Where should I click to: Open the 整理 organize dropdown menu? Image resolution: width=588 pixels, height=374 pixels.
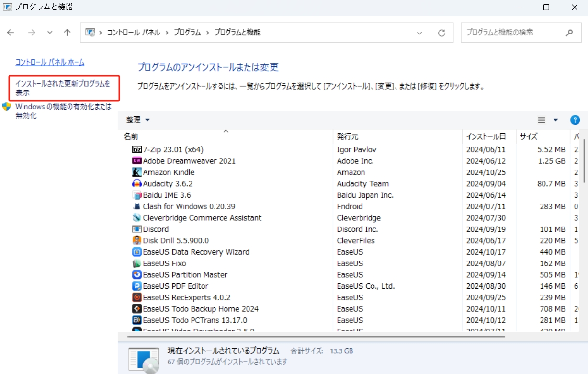pyautogui.click(x=138, y=120)
